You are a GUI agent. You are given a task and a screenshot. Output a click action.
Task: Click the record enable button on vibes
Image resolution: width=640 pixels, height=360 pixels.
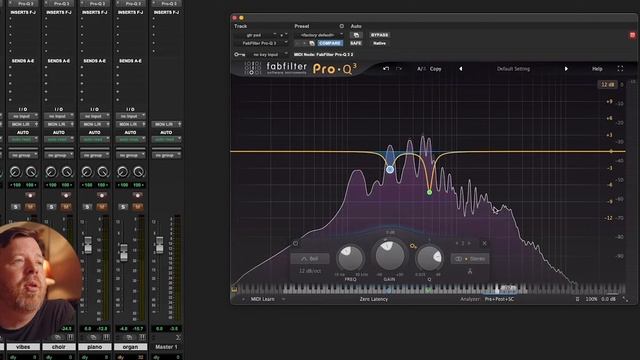click(x=30, y=196)
